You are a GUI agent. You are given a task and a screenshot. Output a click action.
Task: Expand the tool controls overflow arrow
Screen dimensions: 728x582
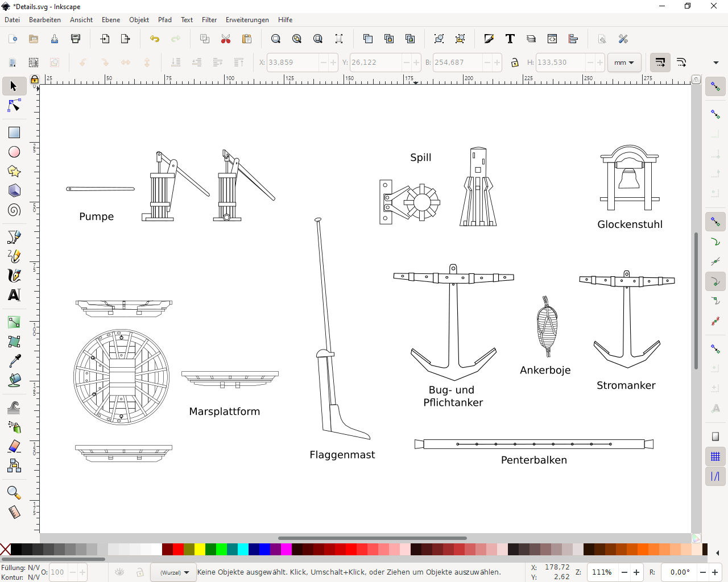pyautogui.click(x=715, y=63)
